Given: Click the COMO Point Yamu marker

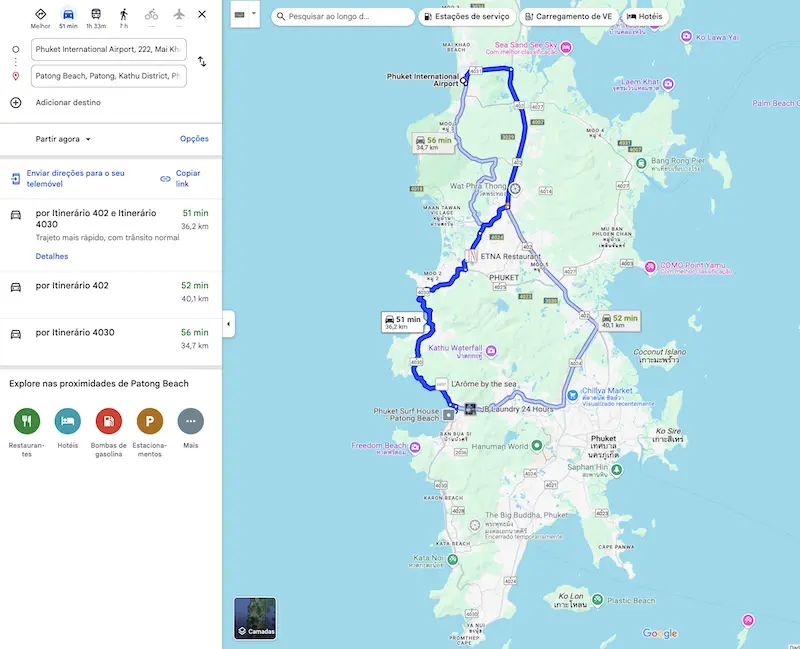Looking at the screenshot, I should click(x=650, y=267).
